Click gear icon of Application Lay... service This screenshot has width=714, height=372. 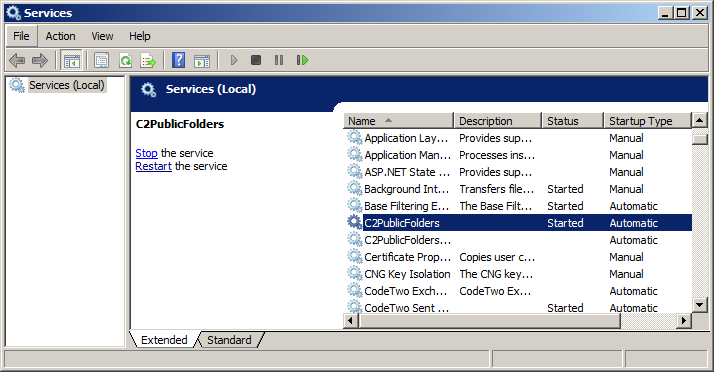click(354, 138)
